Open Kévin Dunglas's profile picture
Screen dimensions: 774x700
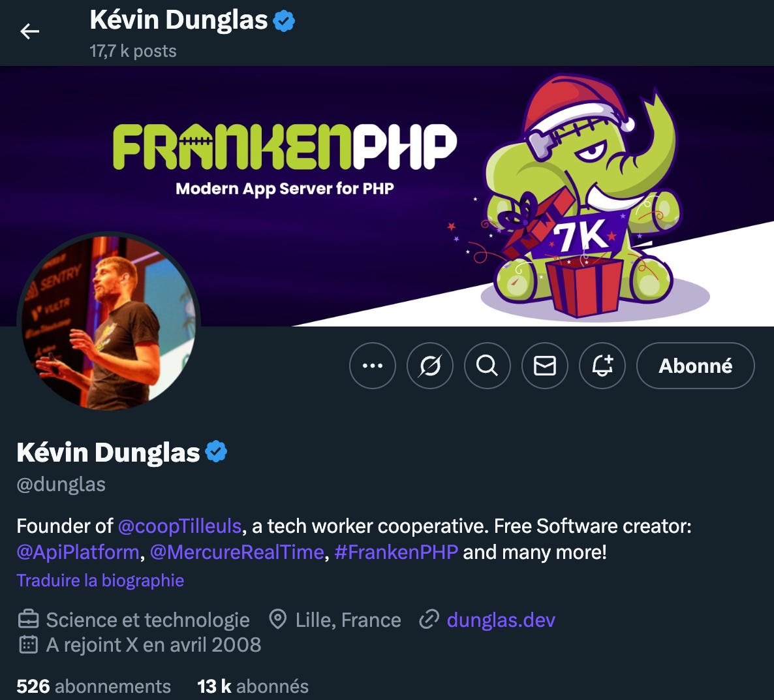pyautogui.click(x=108, y=323)
